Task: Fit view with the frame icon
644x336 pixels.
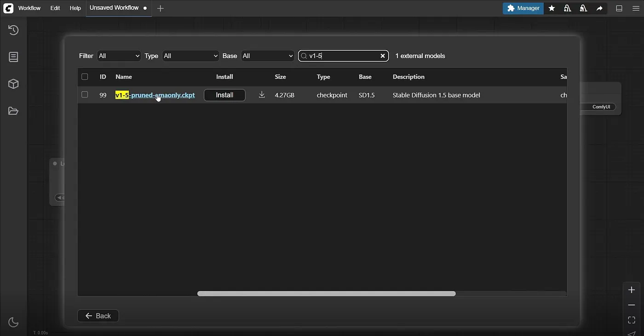Action: coord(632,319)
